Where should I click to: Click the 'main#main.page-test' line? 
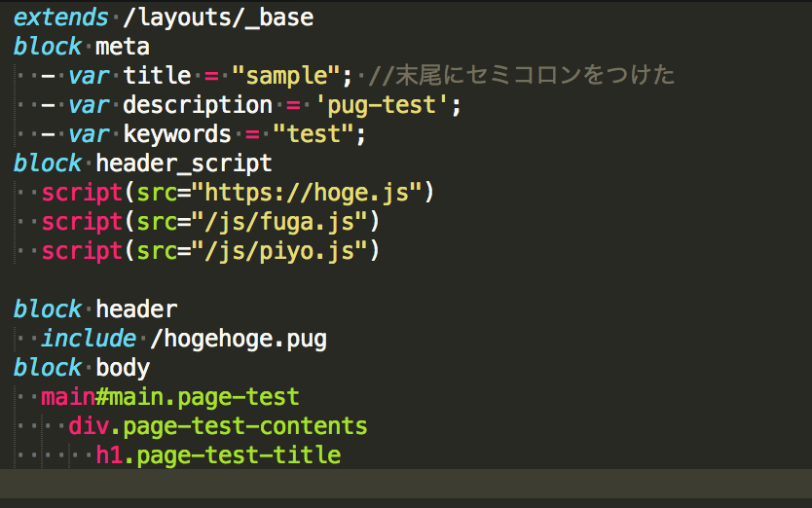click(x=169, y=397)
